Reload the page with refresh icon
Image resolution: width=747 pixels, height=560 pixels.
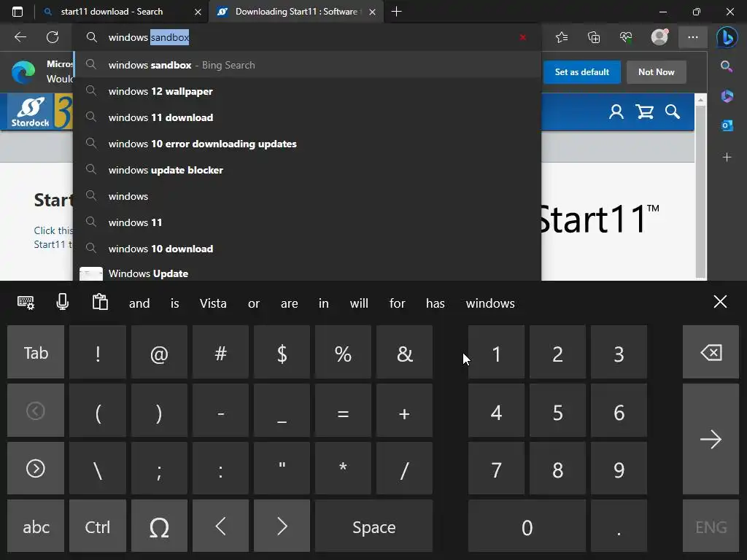(53, 37)
